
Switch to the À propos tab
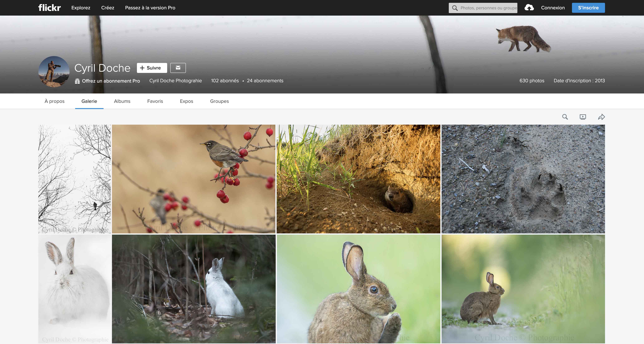(x=55, y=101)
